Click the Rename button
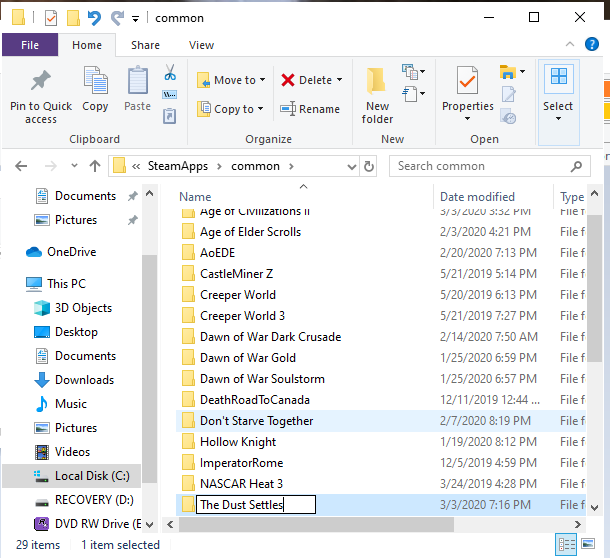The width and height of the screenshot is (610, 558). (x=310, y=109)
